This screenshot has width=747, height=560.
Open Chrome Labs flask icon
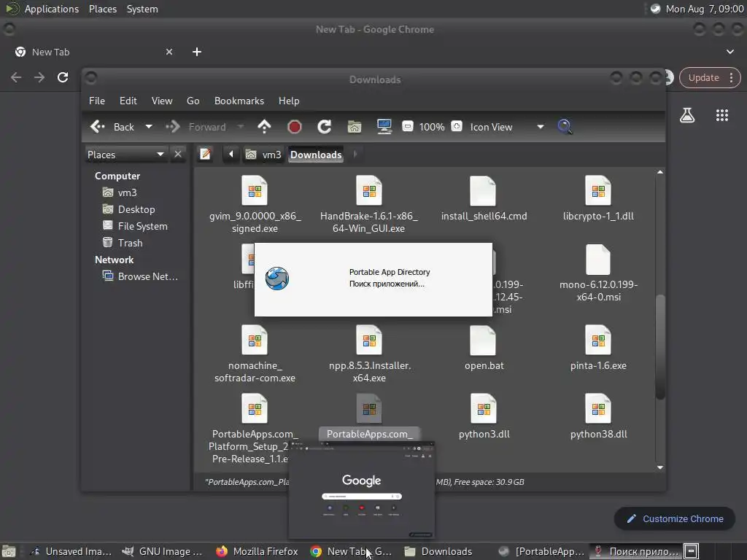[687, 115]
